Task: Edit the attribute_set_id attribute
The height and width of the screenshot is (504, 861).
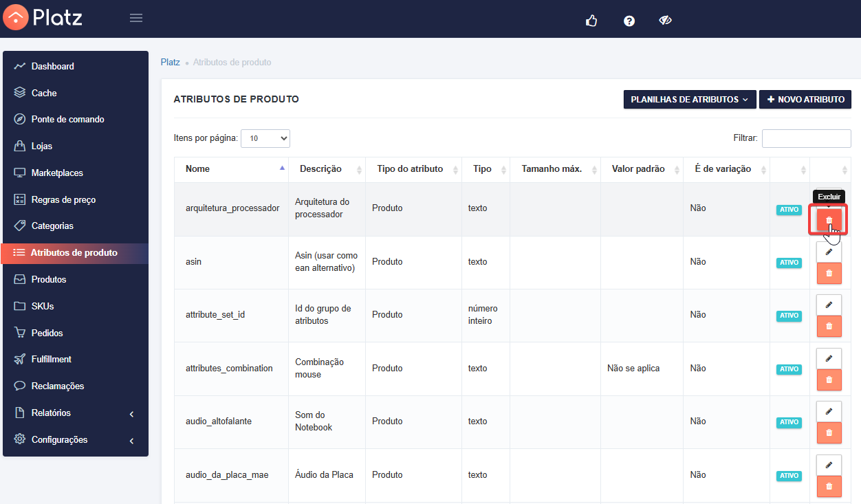Action: click(x=829, y=305)
